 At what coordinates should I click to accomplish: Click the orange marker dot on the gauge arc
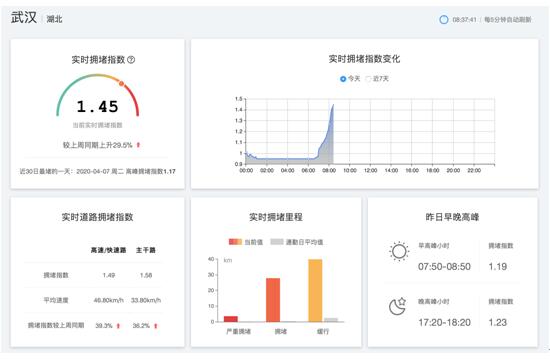[x=121, y=83]
